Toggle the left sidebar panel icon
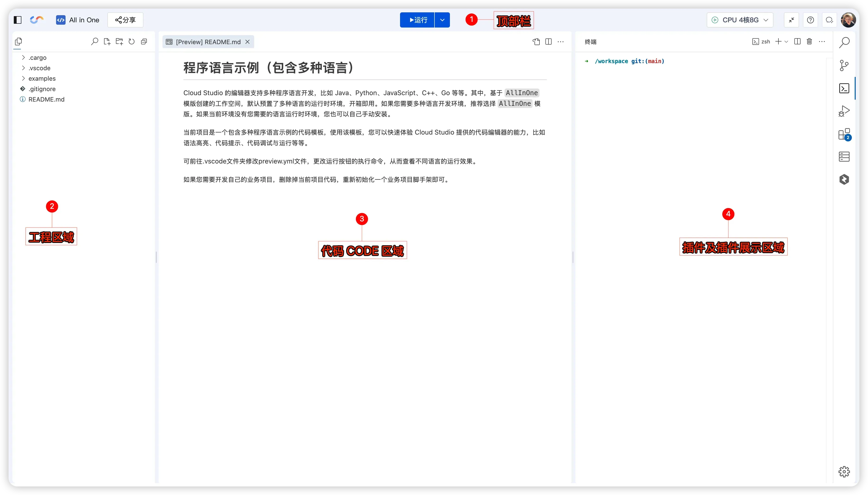This screenshot has height=495, width=868. pos(18,20)
